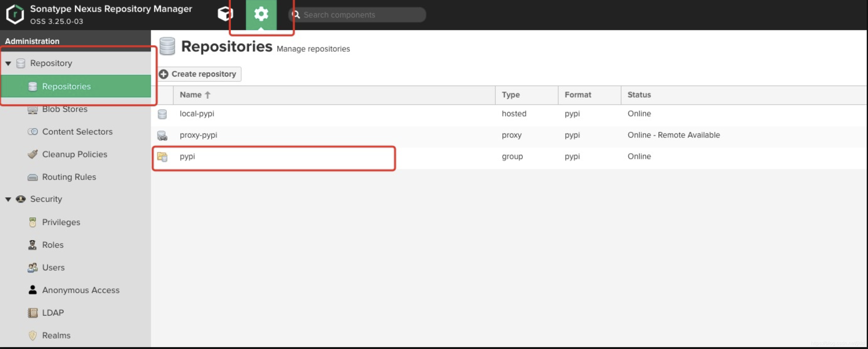Click the Sonatype Nexus logo icon
868x349 pixels.
point(15,14)
